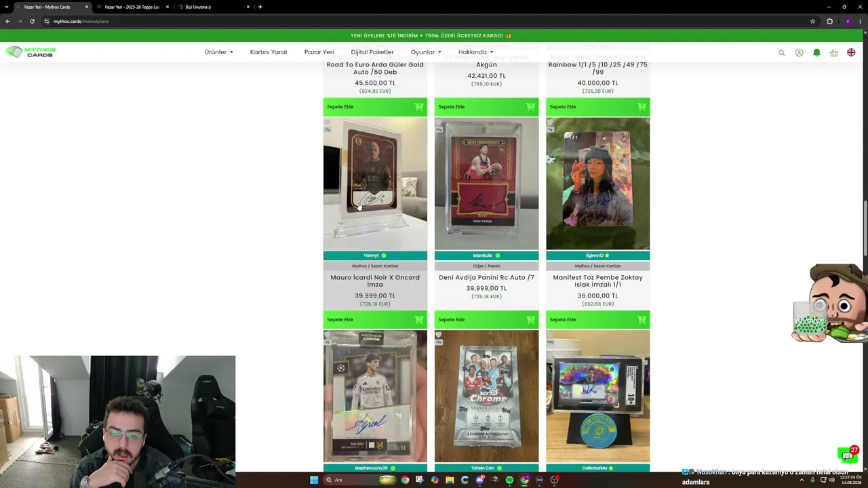The width and height of the screenshot is (868, 488).
Task: Go to Pazar Yeri in navigation
Action: 319,52
